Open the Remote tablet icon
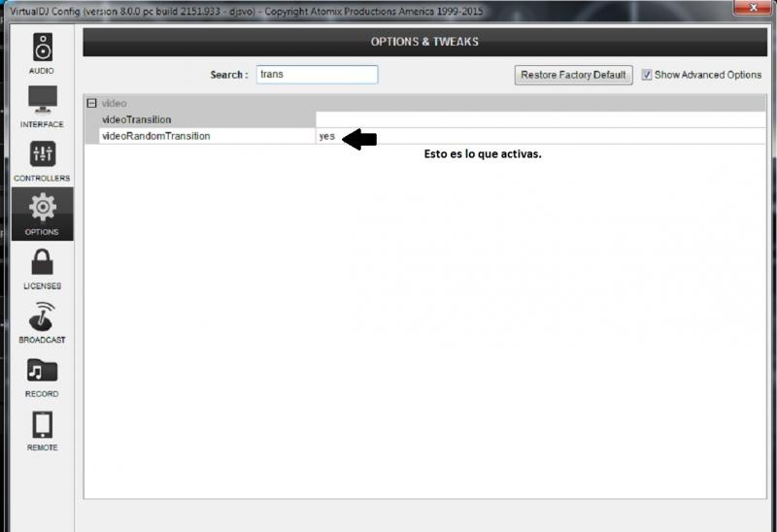 43,425
